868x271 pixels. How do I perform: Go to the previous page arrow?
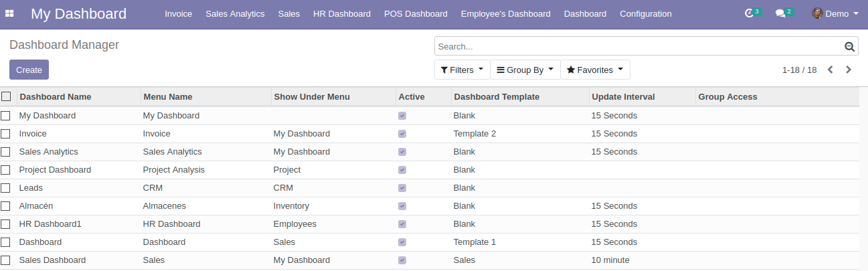(x=831, y=70)
